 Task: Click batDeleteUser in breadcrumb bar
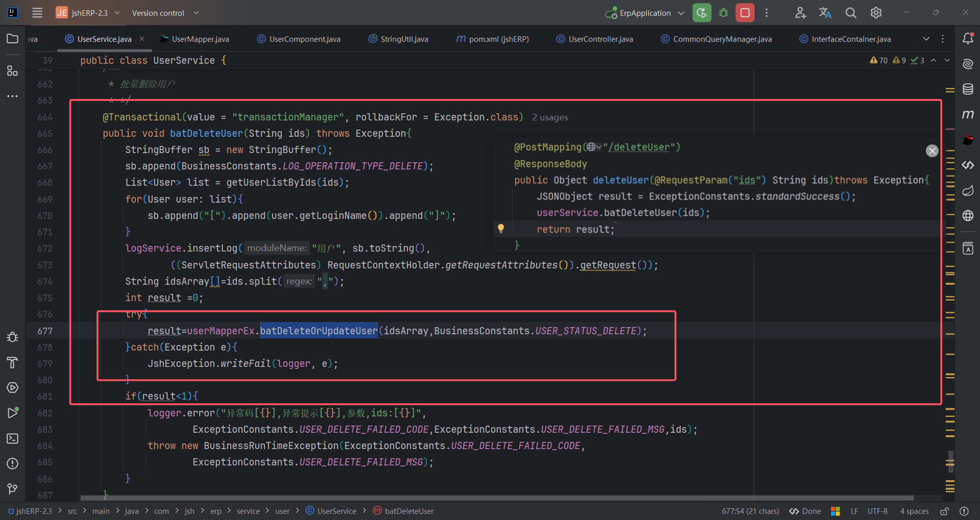[x=403, y=511]
